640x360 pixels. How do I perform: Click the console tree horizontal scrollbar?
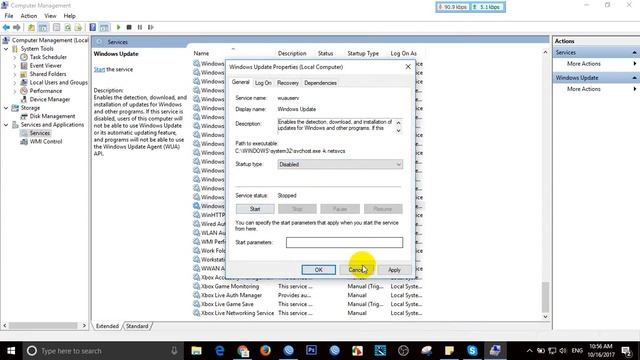(43, 326)
